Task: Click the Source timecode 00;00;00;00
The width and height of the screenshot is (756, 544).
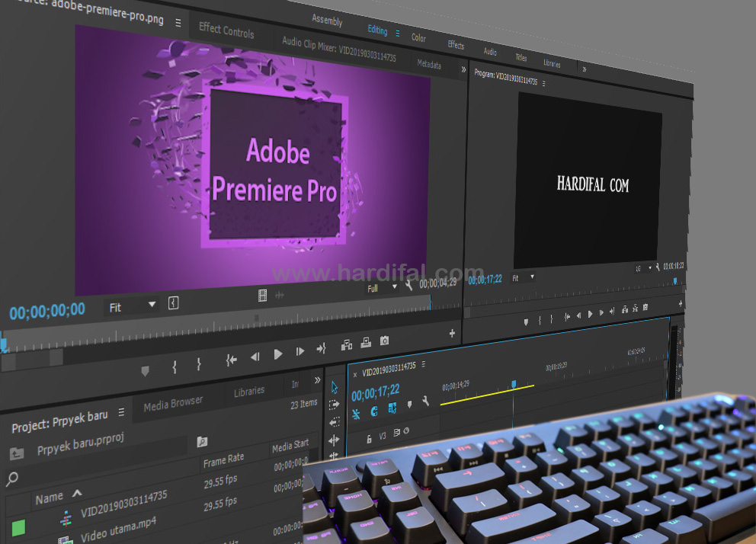Action: click(47, 311)
